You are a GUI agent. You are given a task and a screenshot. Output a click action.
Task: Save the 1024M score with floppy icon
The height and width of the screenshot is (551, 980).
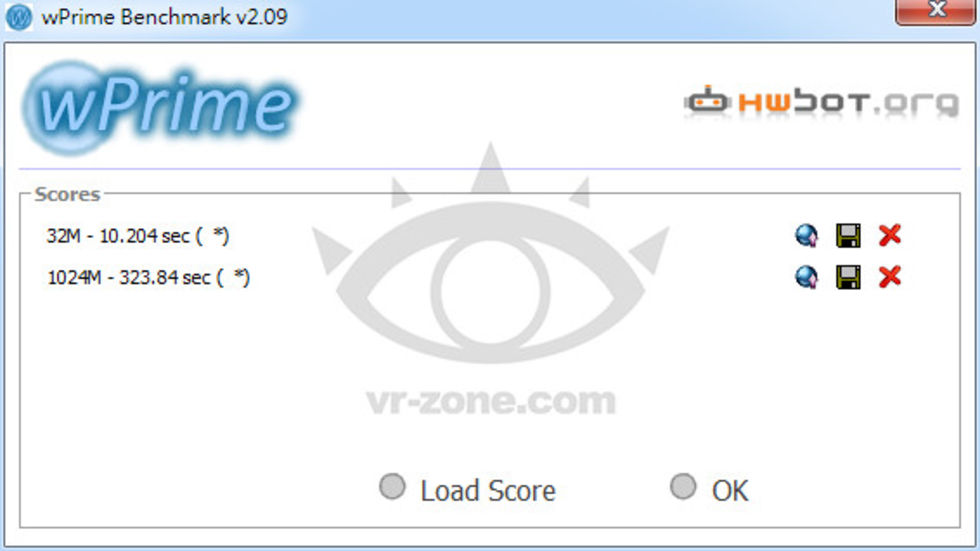point(848,277)
